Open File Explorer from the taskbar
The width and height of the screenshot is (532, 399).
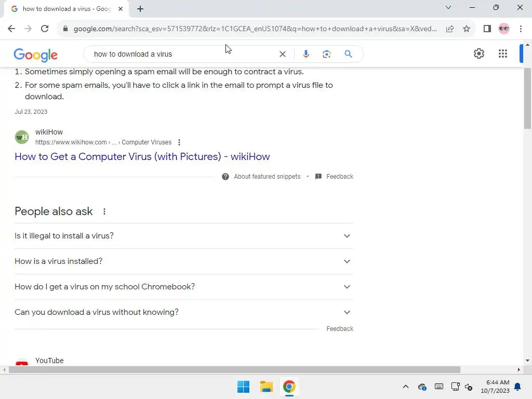coord(267,387)
